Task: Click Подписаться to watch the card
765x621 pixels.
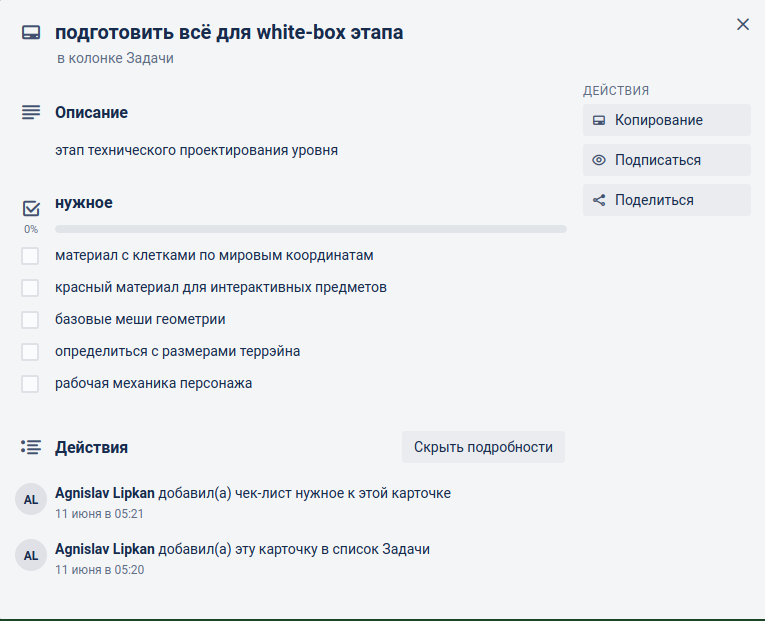Action: [666, 160]
